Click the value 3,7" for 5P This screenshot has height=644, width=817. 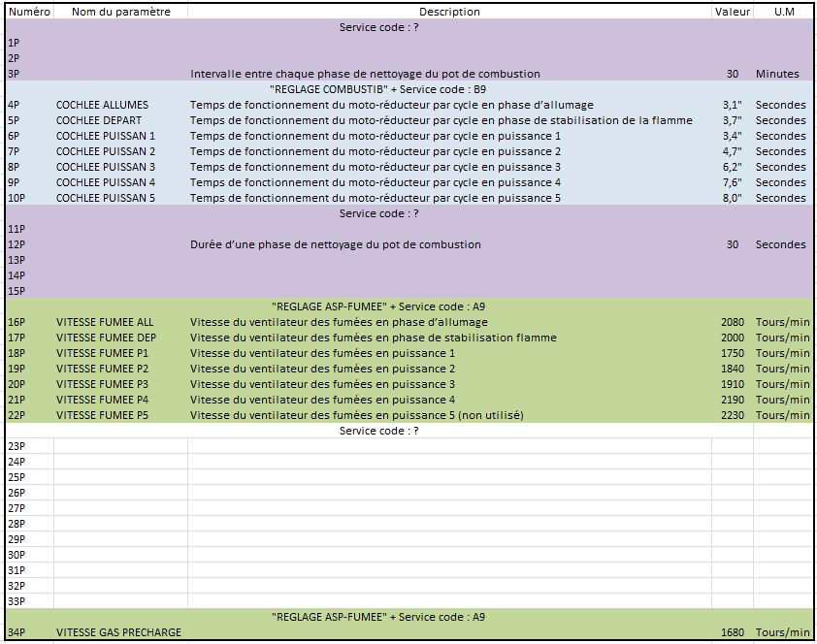732,120
